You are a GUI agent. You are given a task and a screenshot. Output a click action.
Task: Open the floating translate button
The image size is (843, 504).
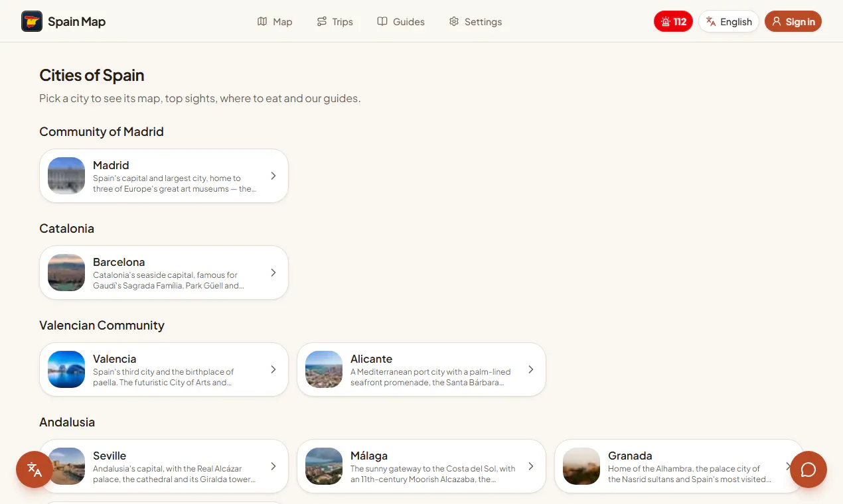click(35, 470)
